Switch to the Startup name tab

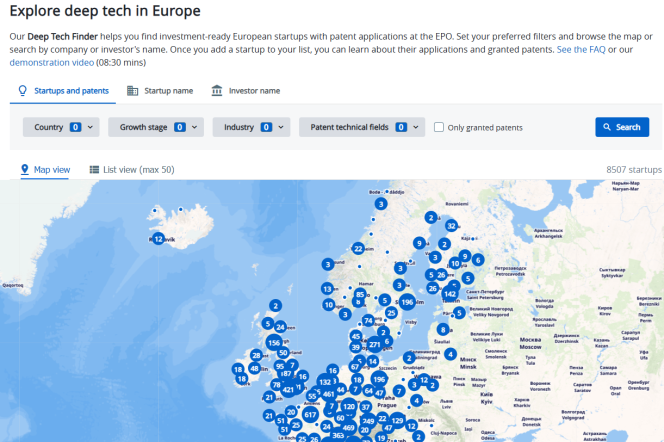(x=160, y=91)
